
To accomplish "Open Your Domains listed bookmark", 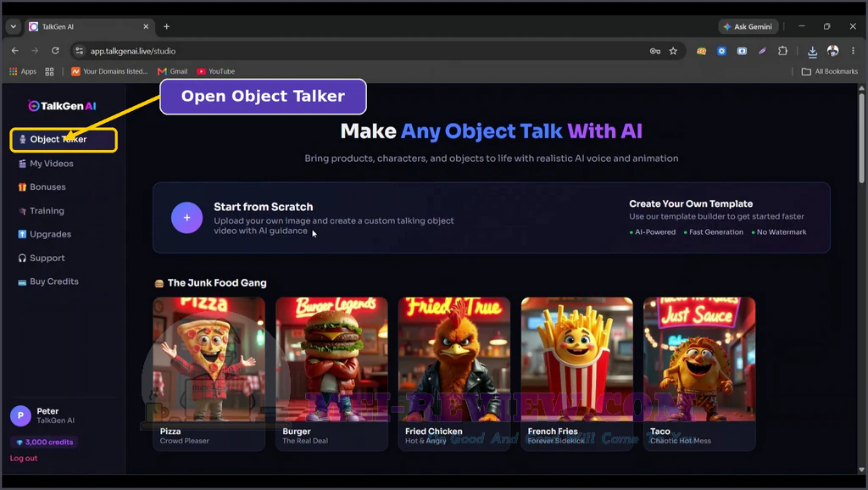I will point(109,71).
